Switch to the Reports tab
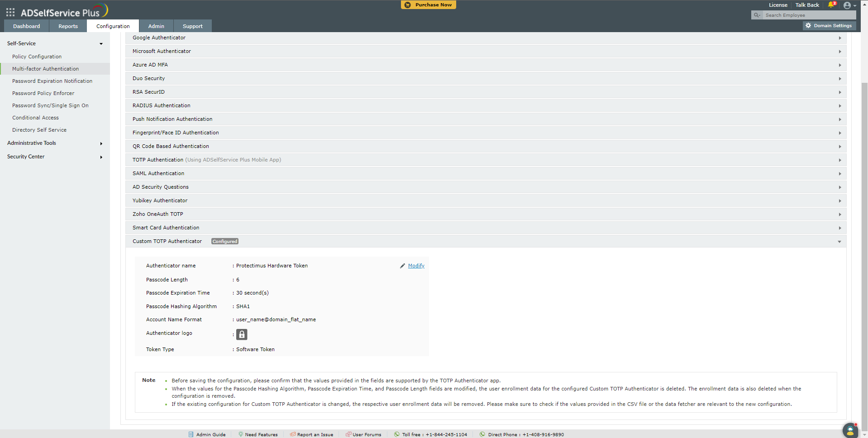This screenshot has height=438, width=868. 68,26
